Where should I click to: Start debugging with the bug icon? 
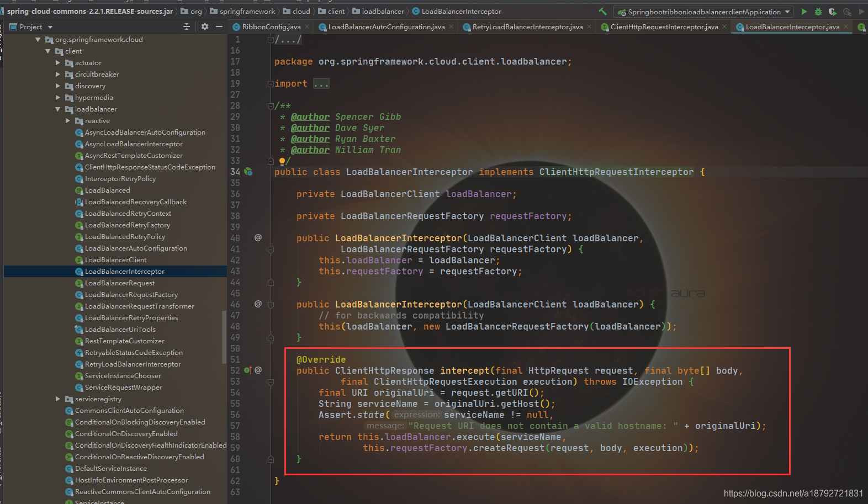click(x=818, y=12)
